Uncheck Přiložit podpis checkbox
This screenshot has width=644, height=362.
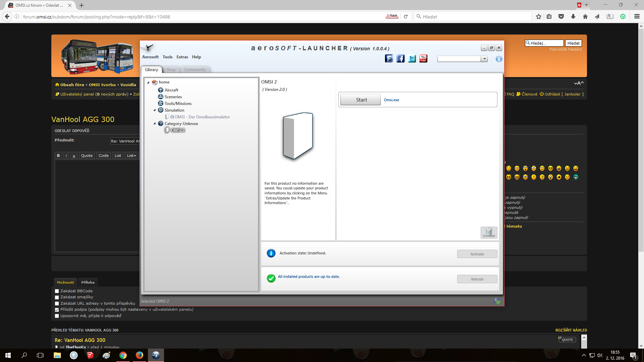57,310
